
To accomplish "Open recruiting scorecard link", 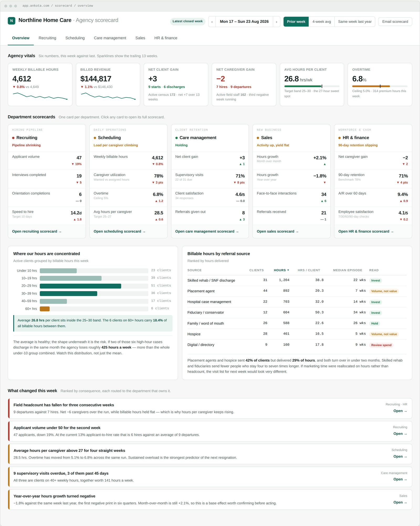I will coord(37,231).
